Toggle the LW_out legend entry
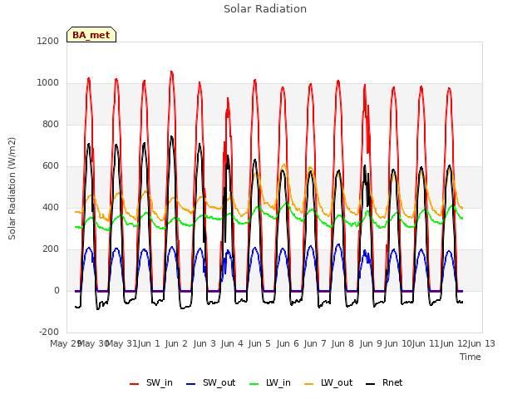The height and width of the screenshot is (399, 532). coord(328,383)
